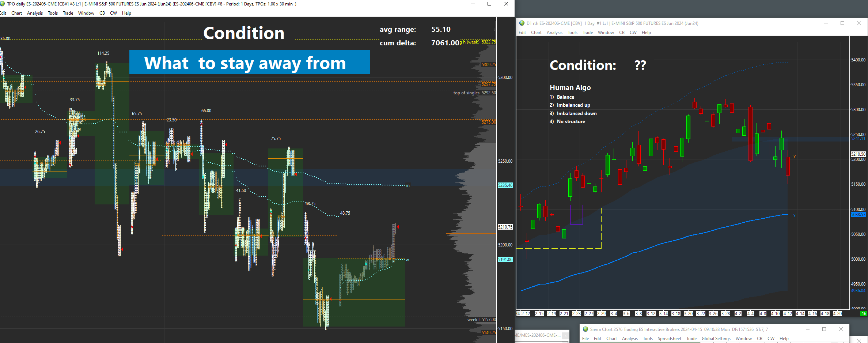This screenshot has width=868, height=343.
Task: Click the highlighted 5191.06 price label
Action: tap(505, 260)
